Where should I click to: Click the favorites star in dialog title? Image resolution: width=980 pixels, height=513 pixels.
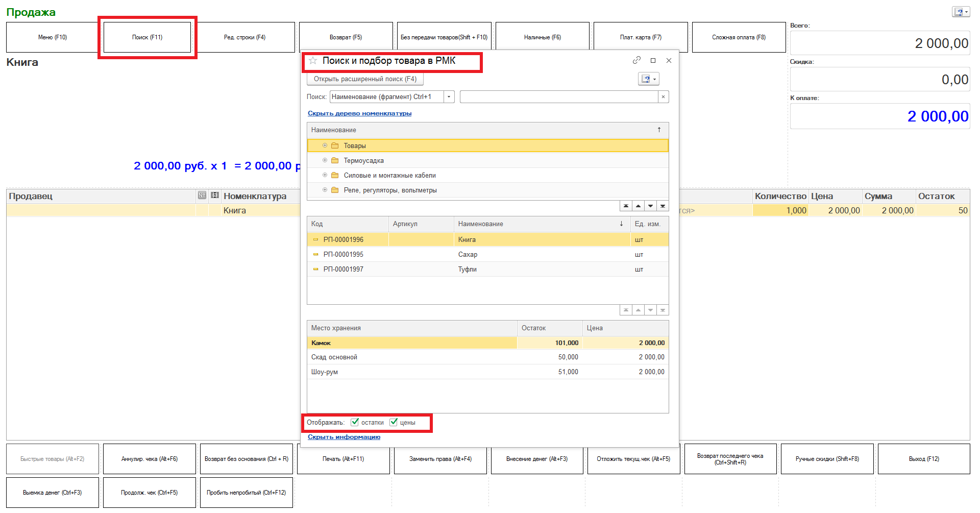click(313, 61)
